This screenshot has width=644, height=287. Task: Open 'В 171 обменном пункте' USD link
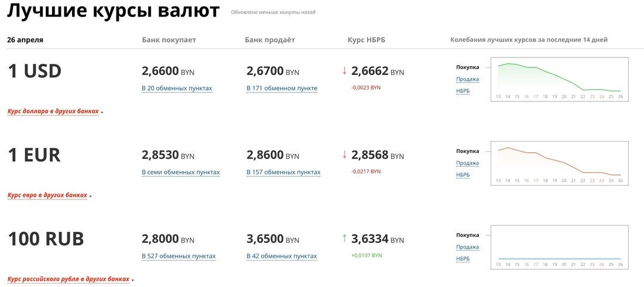[282, 88]
